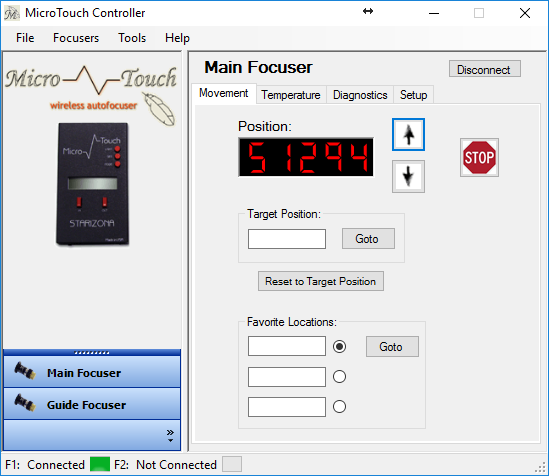The width and height of the screenshot is (549, 476).
Task: Click Reset to Target Position button
Action: click(x=321, y=281)
